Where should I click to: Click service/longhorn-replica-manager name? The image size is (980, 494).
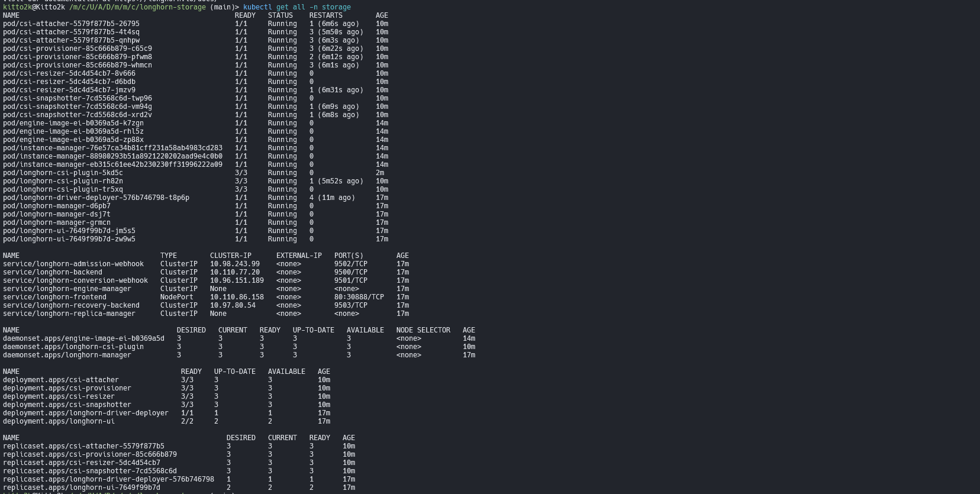(x=69, y=314)
